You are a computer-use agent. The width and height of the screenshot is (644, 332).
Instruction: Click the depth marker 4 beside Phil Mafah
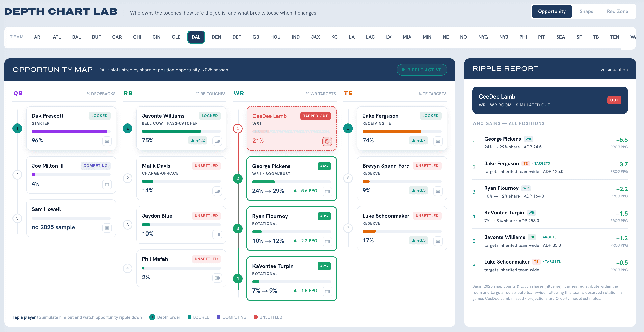(128, 268)
